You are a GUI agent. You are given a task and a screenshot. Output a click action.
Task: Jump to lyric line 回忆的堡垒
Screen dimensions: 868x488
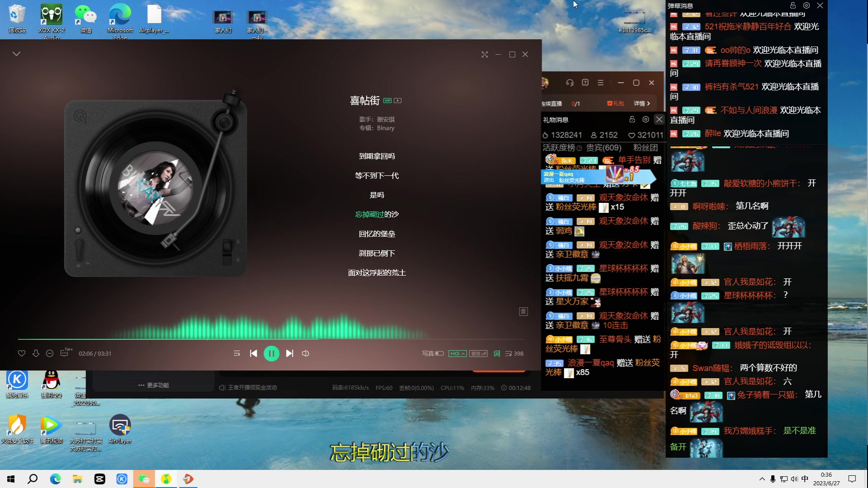(377, 234)
